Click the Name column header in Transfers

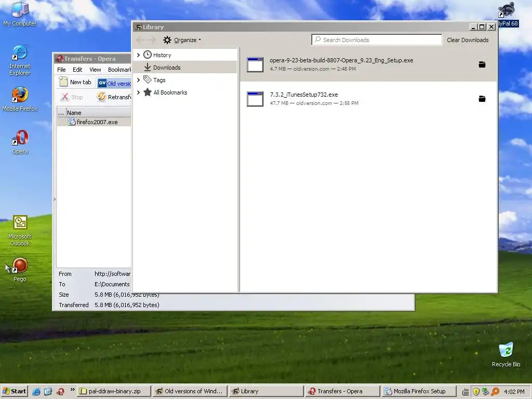click(98, 113)
